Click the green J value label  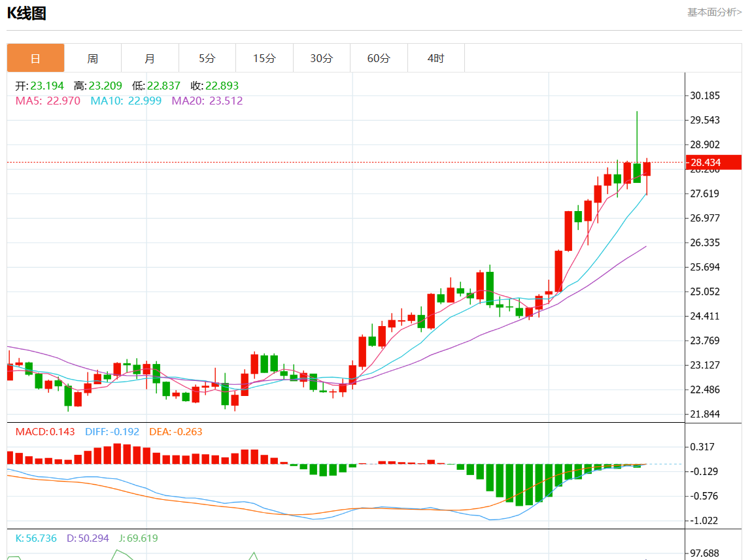[138, 538]
